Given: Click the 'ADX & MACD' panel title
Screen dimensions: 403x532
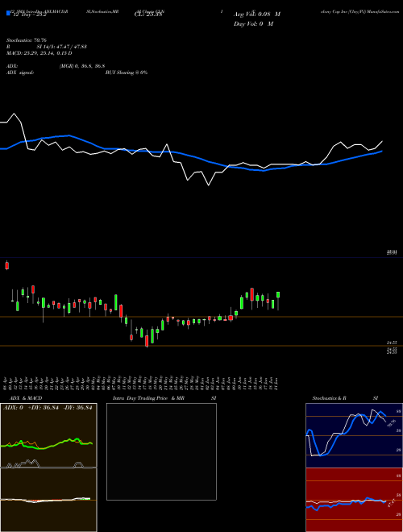Looking at the screenshot, I should click(26, 398).
